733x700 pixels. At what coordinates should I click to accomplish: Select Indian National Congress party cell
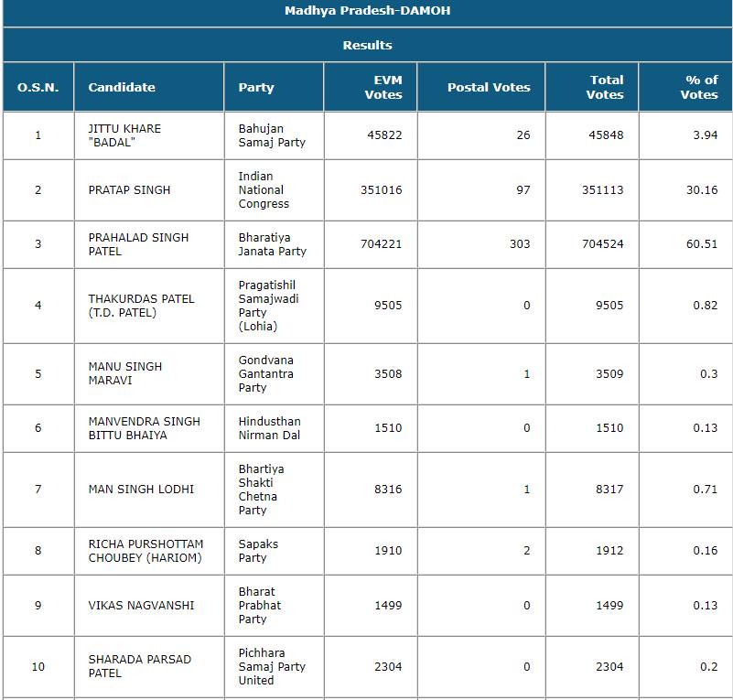(x=261, y=189)
